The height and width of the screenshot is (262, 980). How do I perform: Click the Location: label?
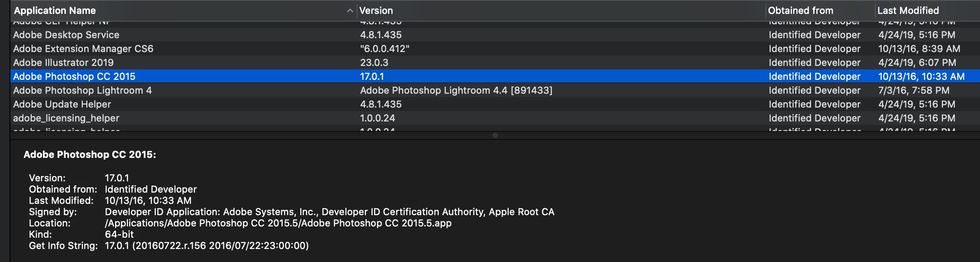click(50, 223)
